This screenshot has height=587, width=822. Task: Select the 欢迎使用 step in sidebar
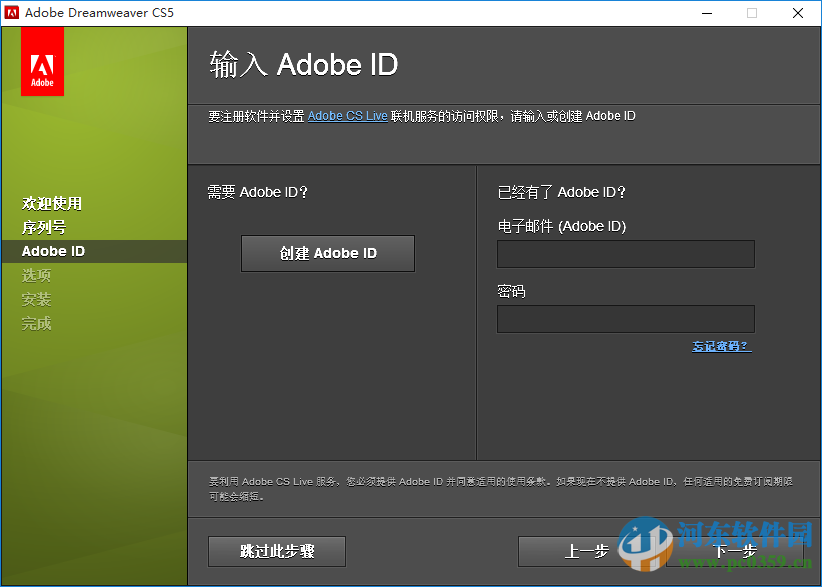[x=51, y=203]
